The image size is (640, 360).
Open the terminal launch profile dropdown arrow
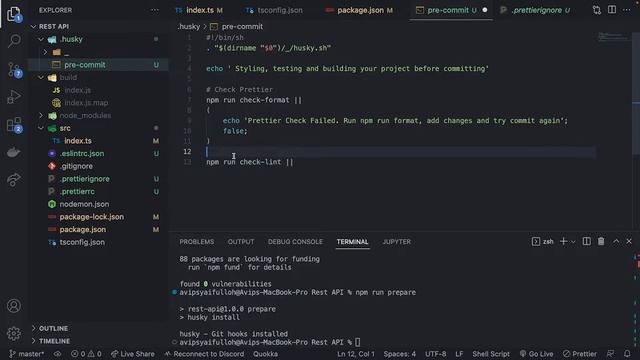click(x=573, y=242)
